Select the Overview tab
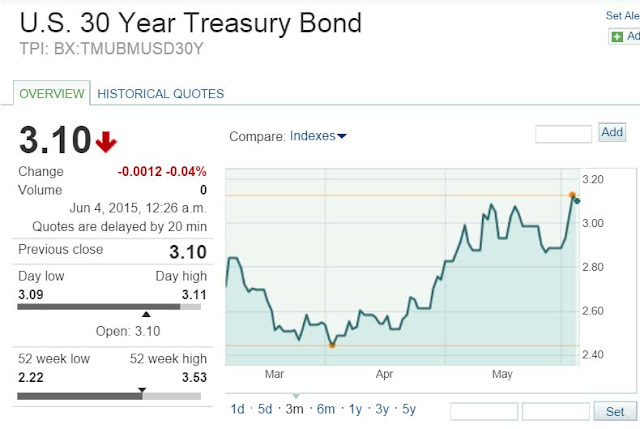This screenshot has height=429, width=640. 52,93
